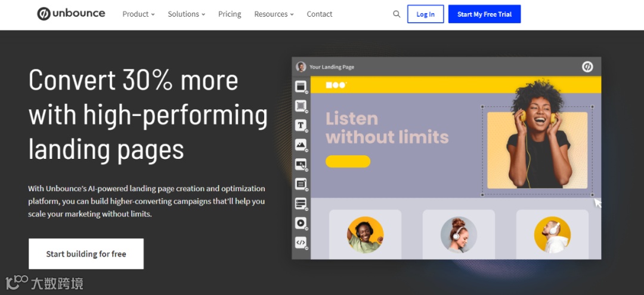Select the Form tool icon
644x295 pixels.
click(x=301, y=184)
